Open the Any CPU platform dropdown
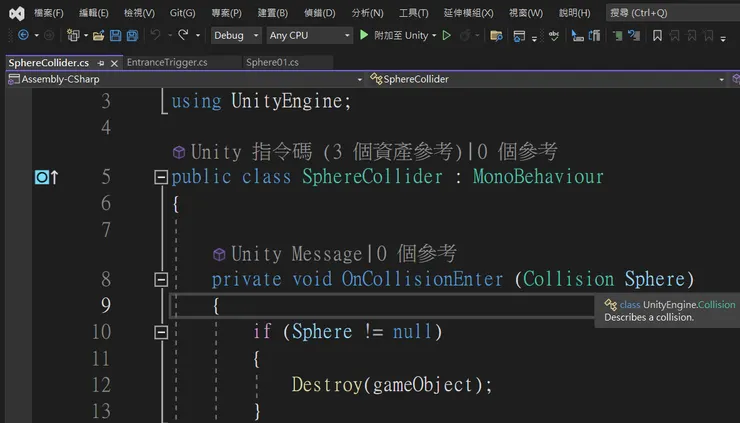Screen dimensions: 740x423 coord(310,35)
